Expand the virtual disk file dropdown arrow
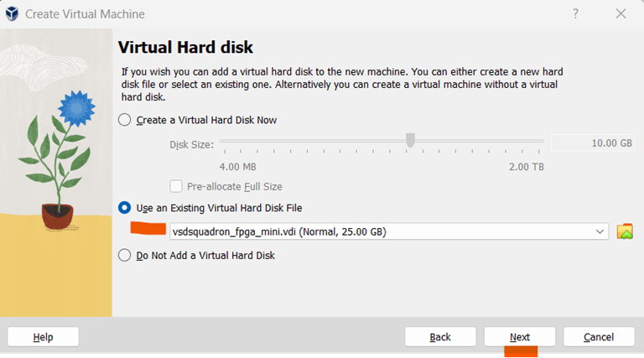The height and width of the screenshot is (358, 644). pyautogui.click(x=600, y=231)
